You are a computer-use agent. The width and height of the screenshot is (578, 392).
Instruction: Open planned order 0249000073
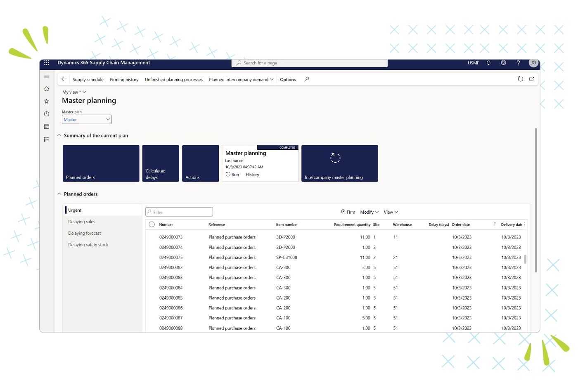click(x=171, y=237)
